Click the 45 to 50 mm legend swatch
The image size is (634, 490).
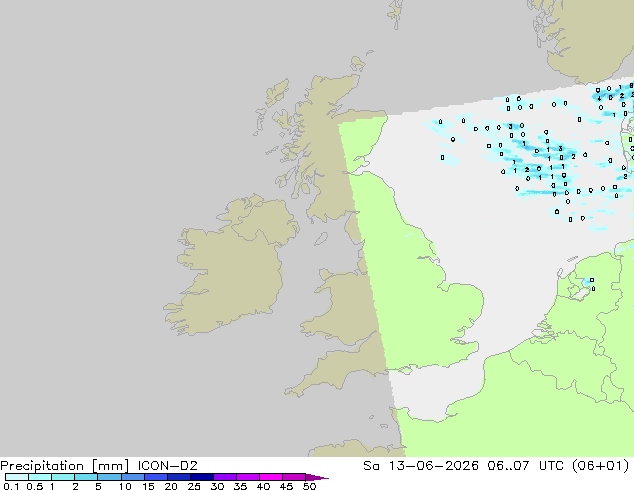(x=294, y=477)
